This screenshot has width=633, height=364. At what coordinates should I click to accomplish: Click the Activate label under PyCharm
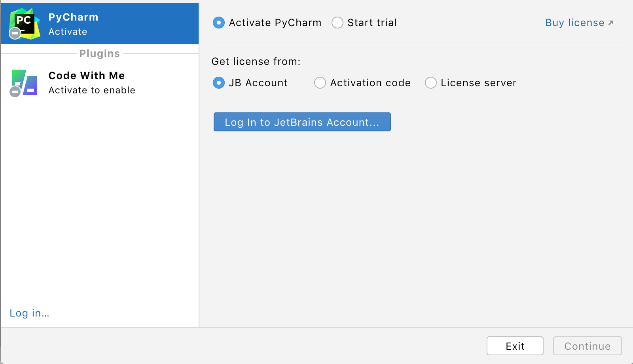coord(67,32)
